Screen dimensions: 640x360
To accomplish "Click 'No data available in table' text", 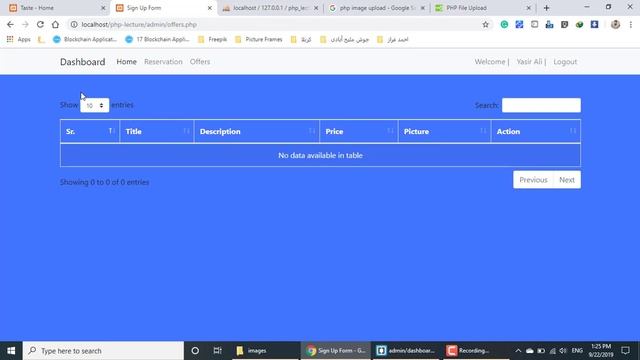I will pyautogui.click(x=320, y=156).
